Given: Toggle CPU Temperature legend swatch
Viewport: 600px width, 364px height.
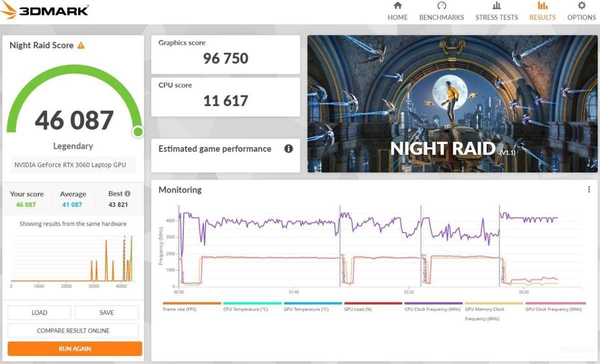Looking at the screenshot, I should [252, 303].
